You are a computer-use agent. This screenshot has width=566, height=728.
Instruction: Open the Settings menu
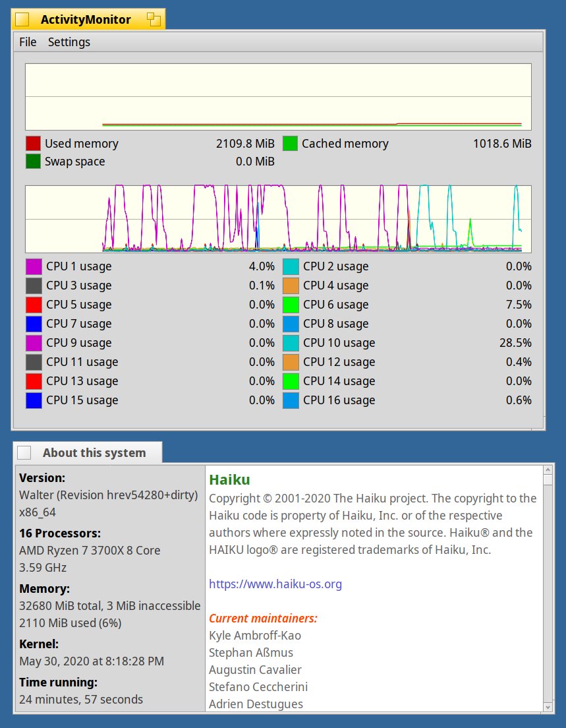(69, 42)
